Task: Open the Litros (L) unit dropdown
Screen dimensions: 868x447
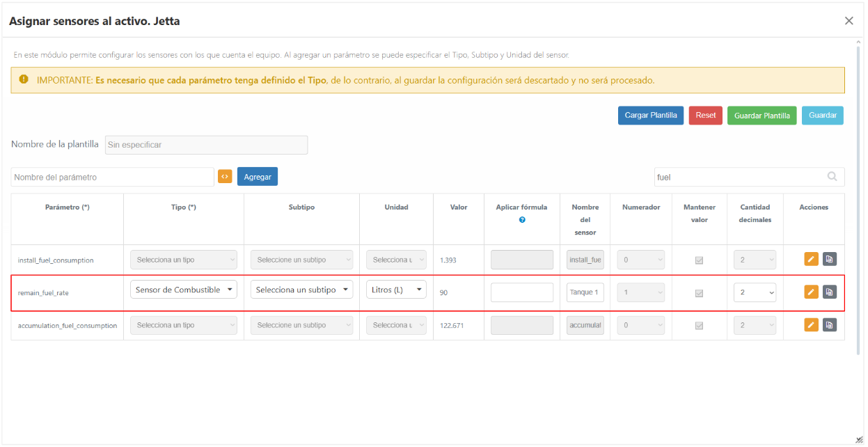Action: pyautogui.click(x=396, y=290)
